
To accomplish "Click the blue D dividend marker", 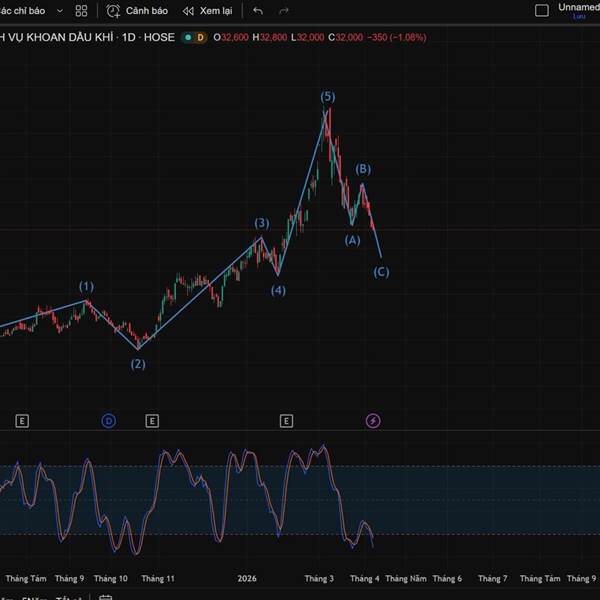I will coord(109,421).
